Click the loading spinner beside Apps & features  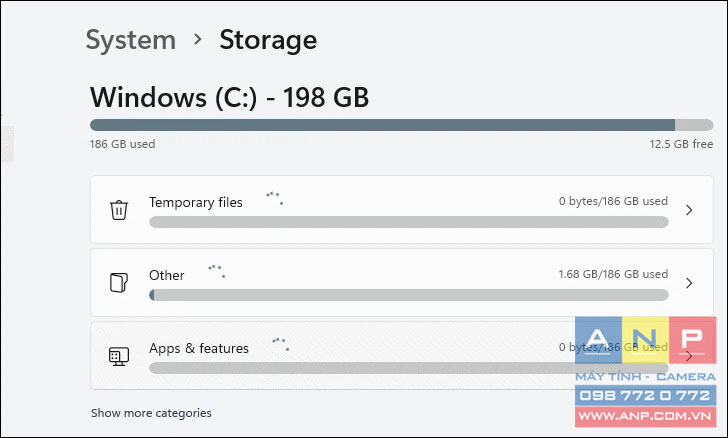pos(280,344)
